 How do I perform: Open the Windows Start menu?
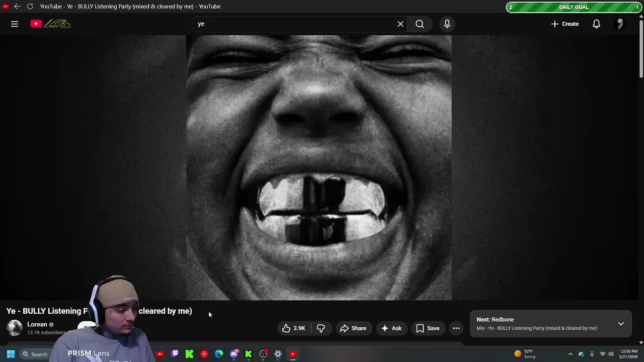point(11,354)
